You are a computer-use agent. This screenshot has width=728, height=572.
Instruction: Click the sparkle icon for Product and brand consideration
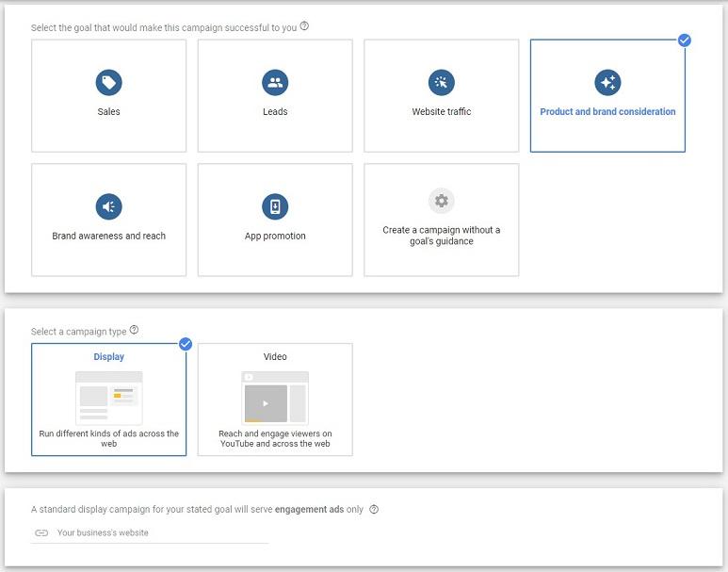coord(607,82)
